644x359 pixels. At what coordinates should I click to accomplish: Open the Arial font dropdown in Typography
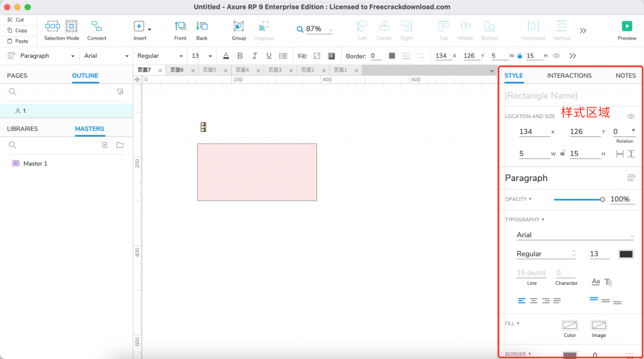coord(575,235)
